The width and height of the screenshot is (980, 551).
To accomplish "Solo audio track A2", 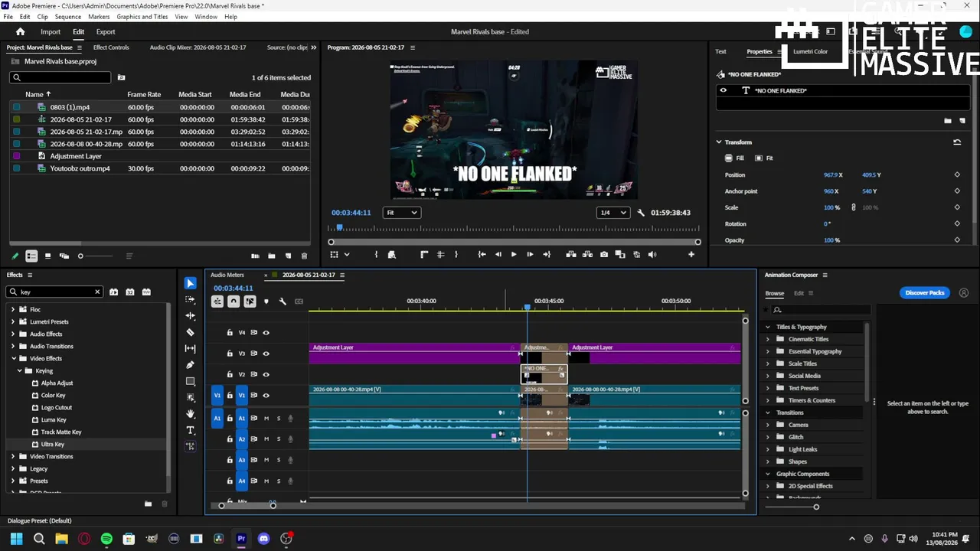I will [x=279, y=439].
